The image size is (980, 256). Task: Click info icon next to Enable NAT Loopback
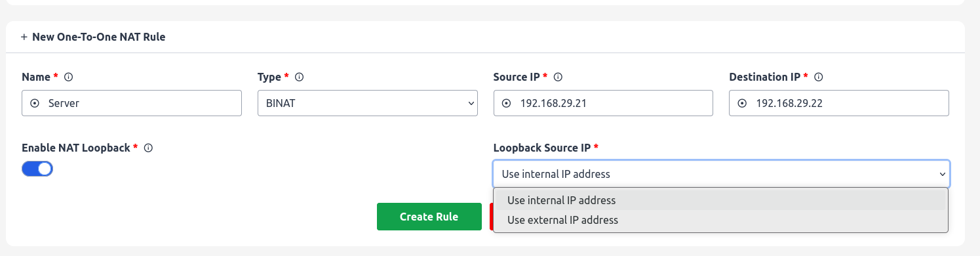click(x=148, y=148)
